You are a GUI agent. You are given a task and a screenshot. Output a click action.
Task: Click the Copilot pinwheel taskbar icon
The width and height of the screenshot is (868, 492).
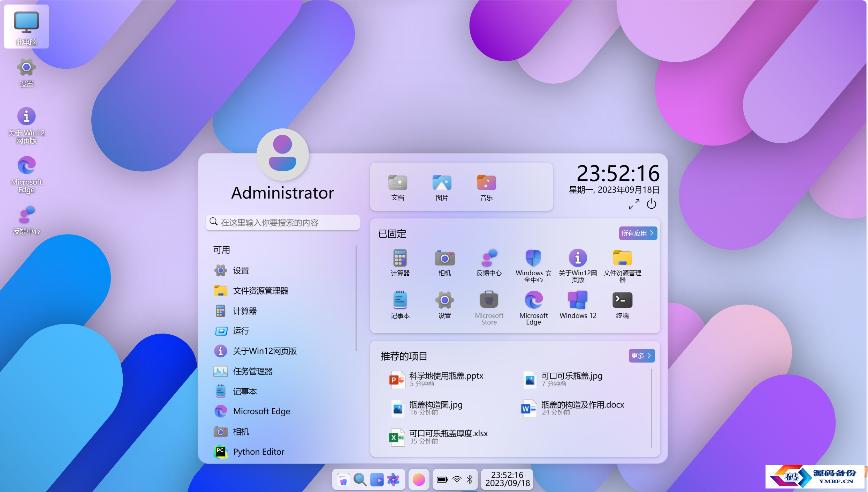click(x=393, y=480)
